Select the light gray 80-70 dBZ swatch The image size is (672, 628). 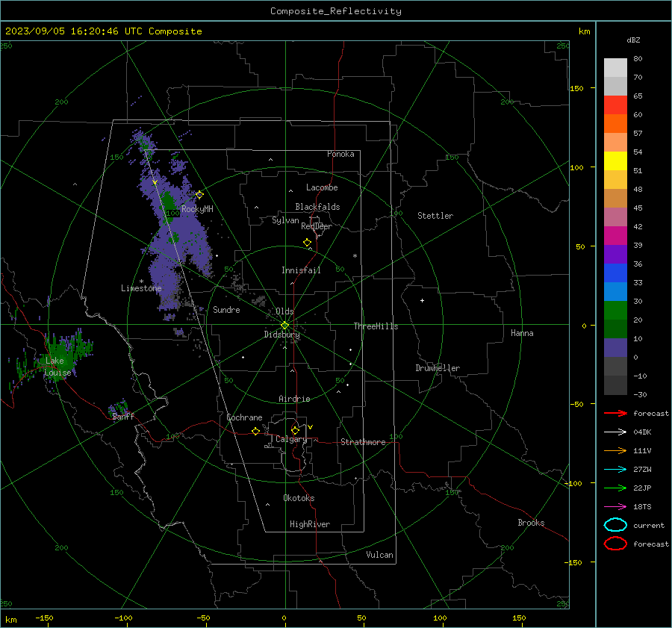tap(615, 68)
